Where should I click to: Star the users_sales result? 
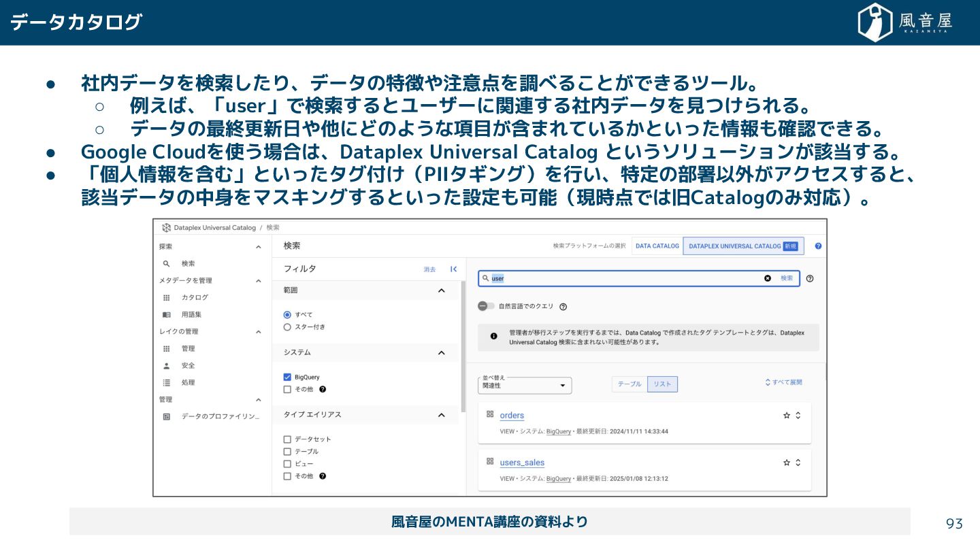787,463
